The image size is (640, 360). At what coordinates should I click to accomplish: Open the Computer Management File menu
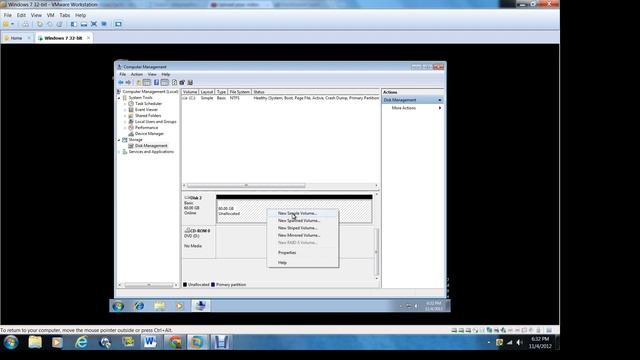point(122,74)
